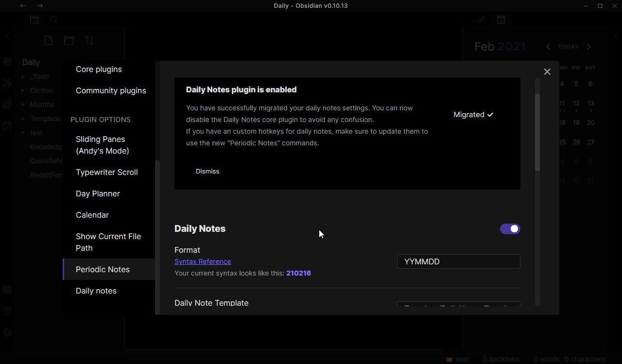Open Show Current File Path options
This screenshot has height=364, width=622.
(x=108, y=242)
